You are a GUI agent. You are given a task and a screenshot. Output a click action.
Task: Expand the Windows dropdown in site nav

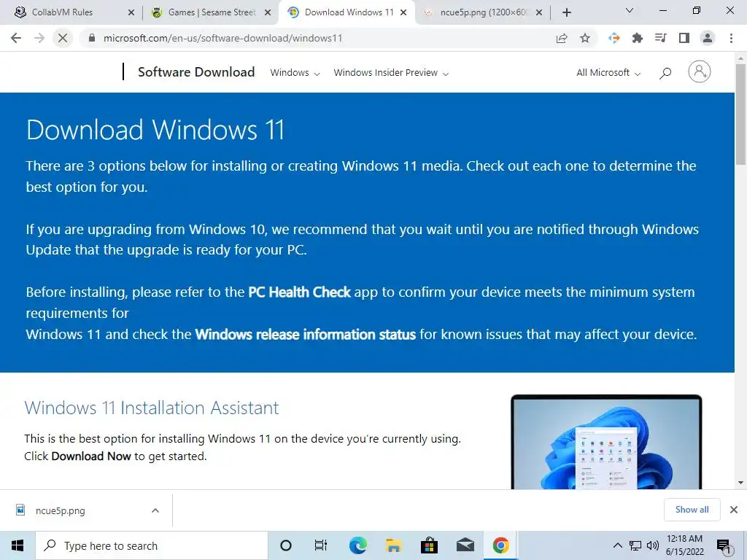tap(295, 73)
